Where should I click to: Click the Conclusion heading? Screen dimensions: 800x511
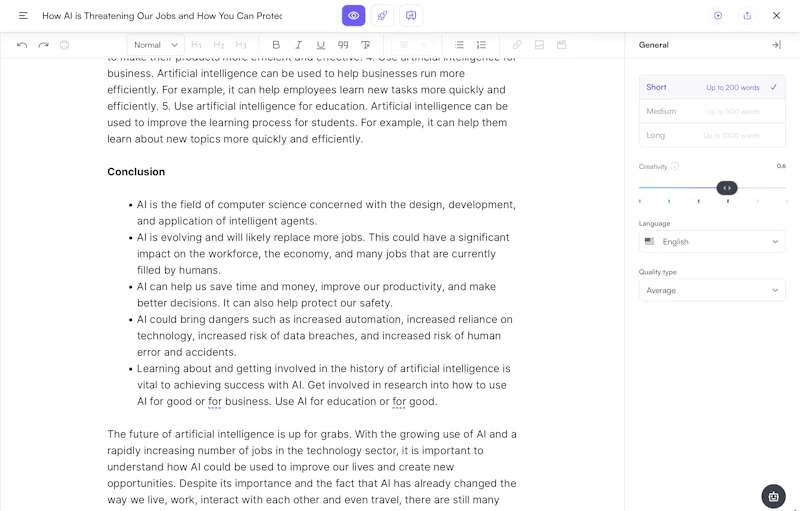pos(136,172)
